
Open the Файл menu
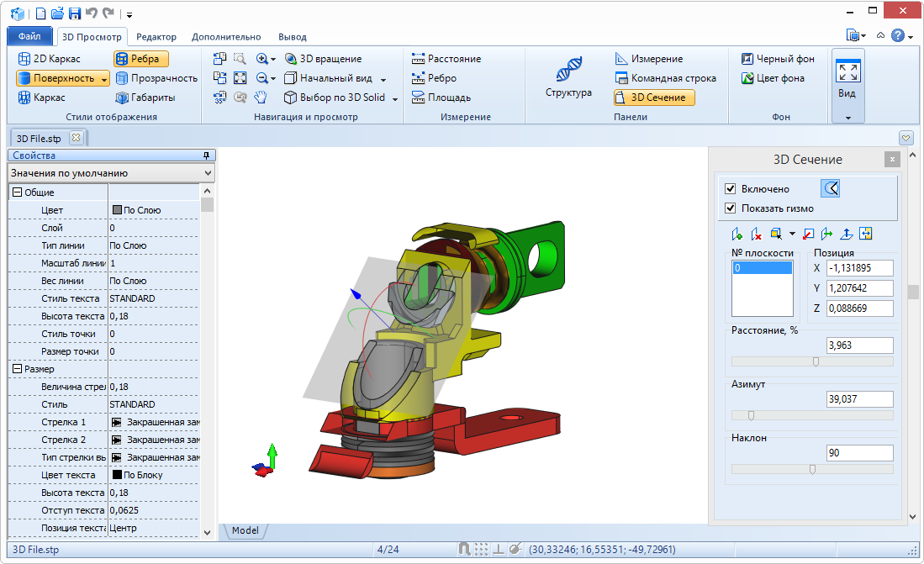(x=29, y=37)
